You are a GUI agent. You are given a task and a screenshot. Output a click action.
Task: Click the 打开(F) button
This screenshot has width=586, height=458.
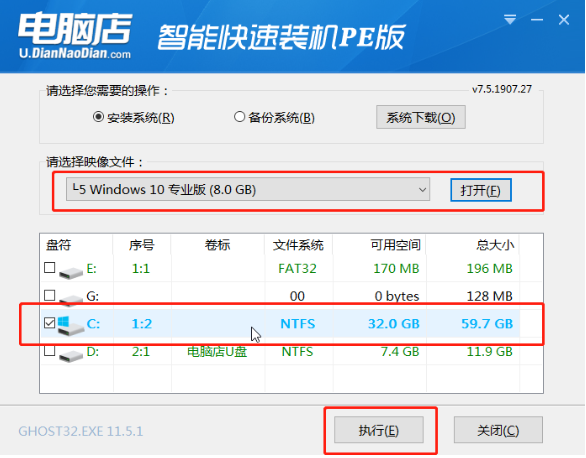[481, 190]
